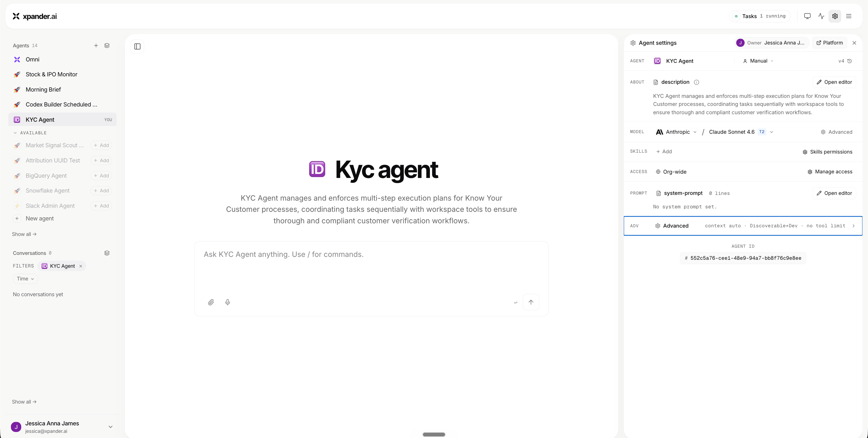
Task: Open editor for system-prompt
Action: pyautogui.click(x=834, y=193)
